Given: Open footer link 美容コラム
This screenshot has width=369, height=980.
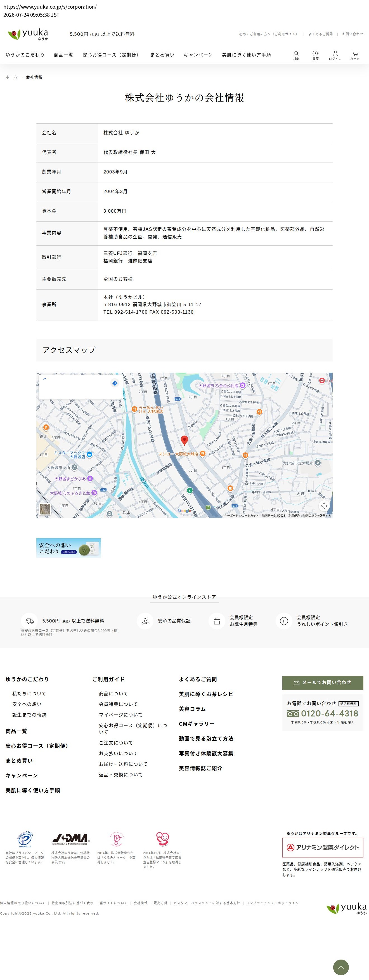Looking at the screenshot, I should pyautogui.click(x=192, y=709).
